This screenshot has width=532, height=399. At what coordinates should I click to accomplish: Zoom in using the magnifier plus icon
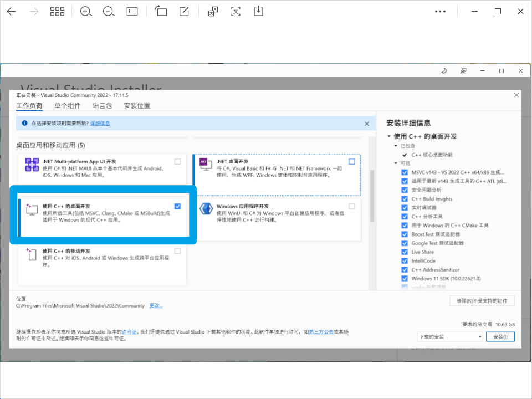tap(86, 12)
